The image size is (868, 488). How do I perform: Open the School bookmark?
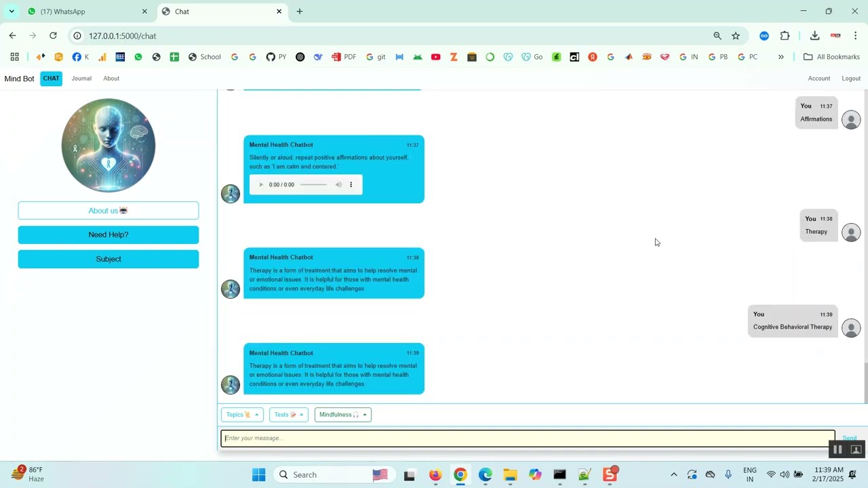pyautogui.click(x=205, y=57)
